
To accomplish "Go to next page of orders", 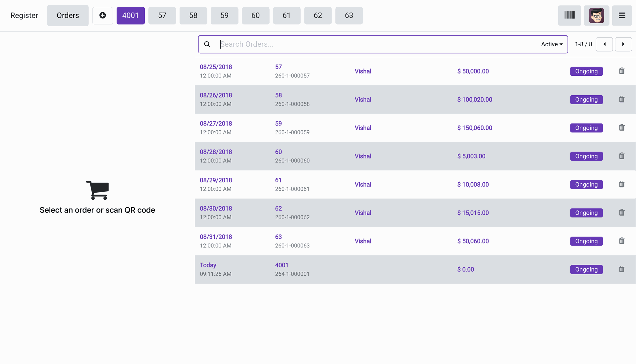I will pyautogui.click(x=623, y=44).
